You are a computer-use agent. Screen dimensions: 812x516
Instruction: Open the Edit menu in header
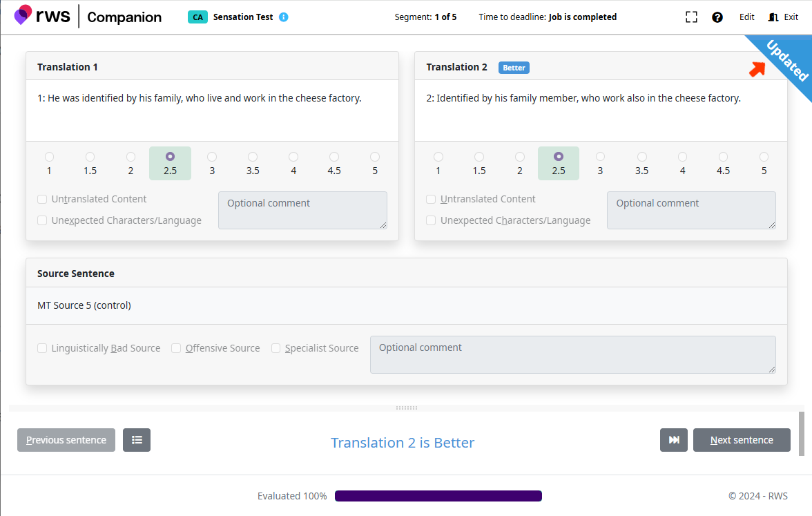point(747,17)
